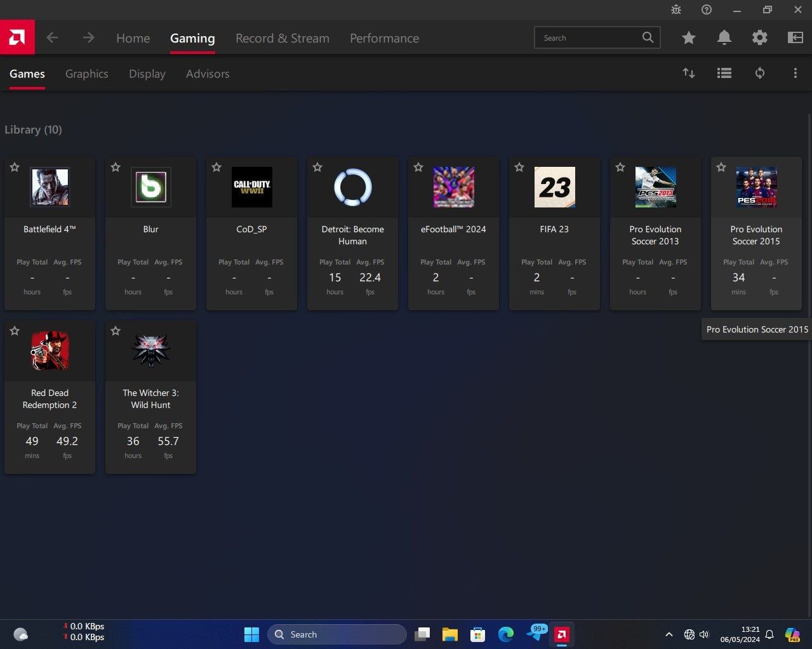The image size is (812, 649).
Task: Open Microsoft Edge from the taskbar
Action: (x=506, y=634)
